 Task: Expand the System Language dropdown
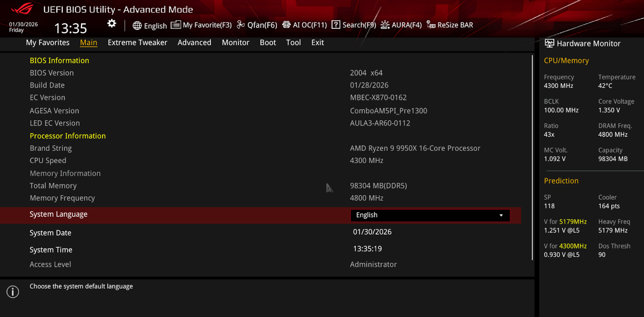click(x=429, y=215)
